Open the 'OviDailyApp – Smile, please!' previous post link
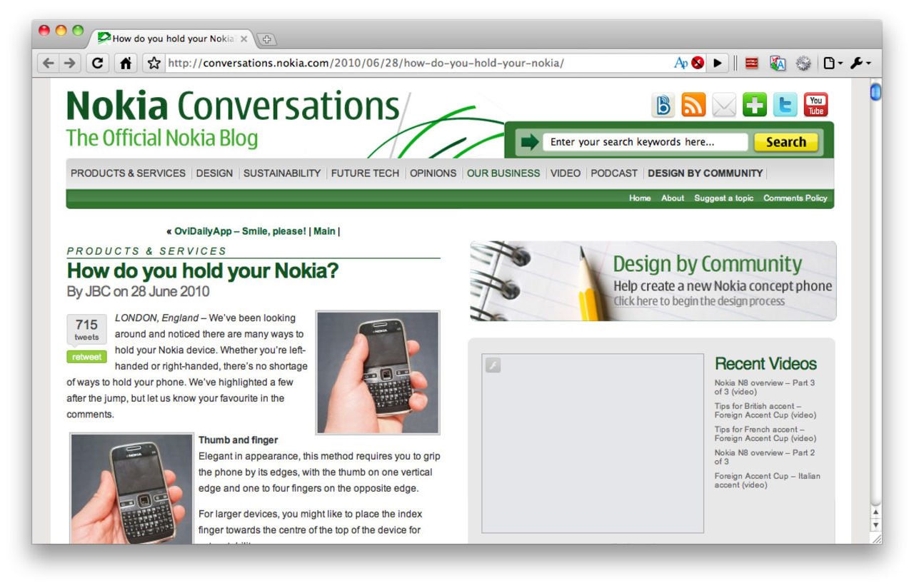 coord(240,231)
